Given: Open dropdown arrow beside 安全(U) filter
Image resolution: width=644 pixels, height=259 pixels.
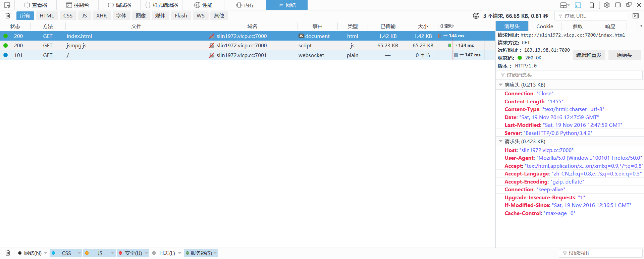Looking at the screenshot, I should 146,253.
